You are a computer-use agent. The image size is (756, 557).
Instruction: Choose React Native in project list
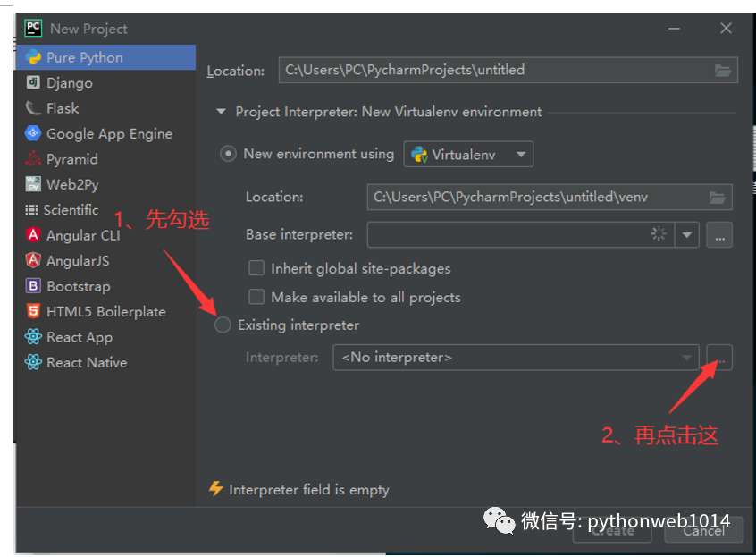106,362
